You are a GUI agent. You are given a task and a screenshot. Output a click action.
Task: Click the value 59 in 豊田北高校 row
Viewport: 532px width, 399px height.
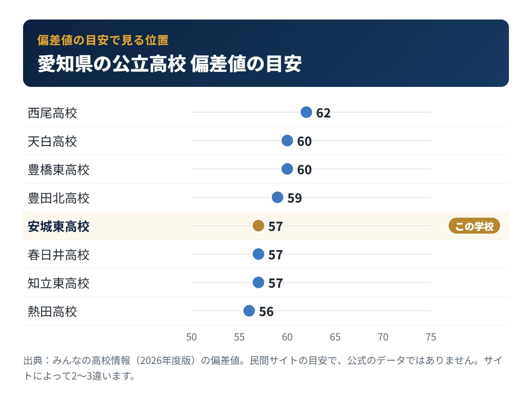[x=295, y=198]
